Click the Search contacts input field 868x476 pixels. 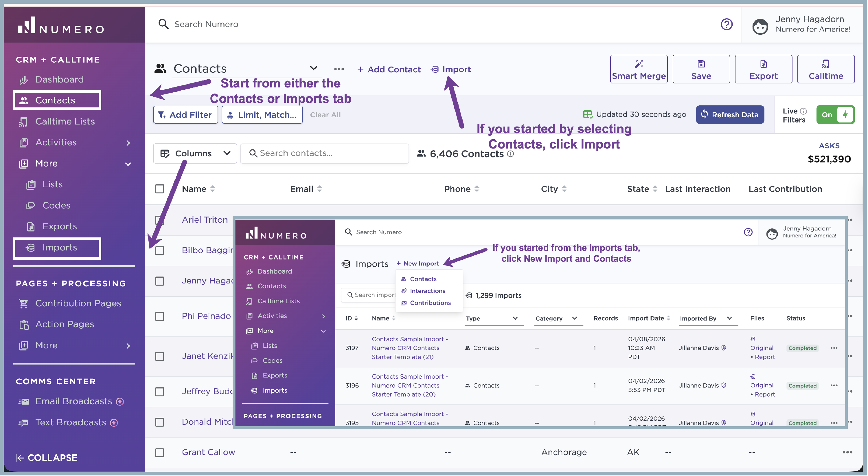click(325, 153)
